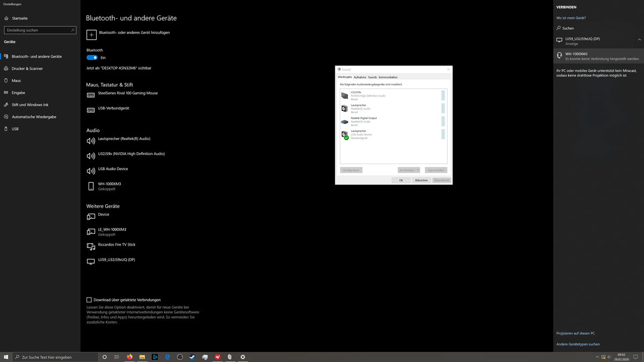The height and width of the screenshot is (362, 644).
Task: Select WH-1000XM3 in the Verbinden panel
Action: tap(596, 56)
